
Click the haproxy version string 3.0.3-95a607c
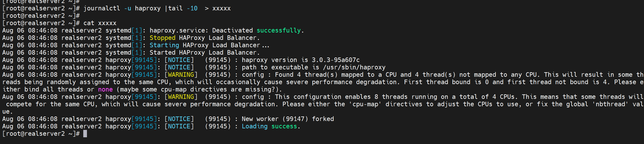coord(335,60)
